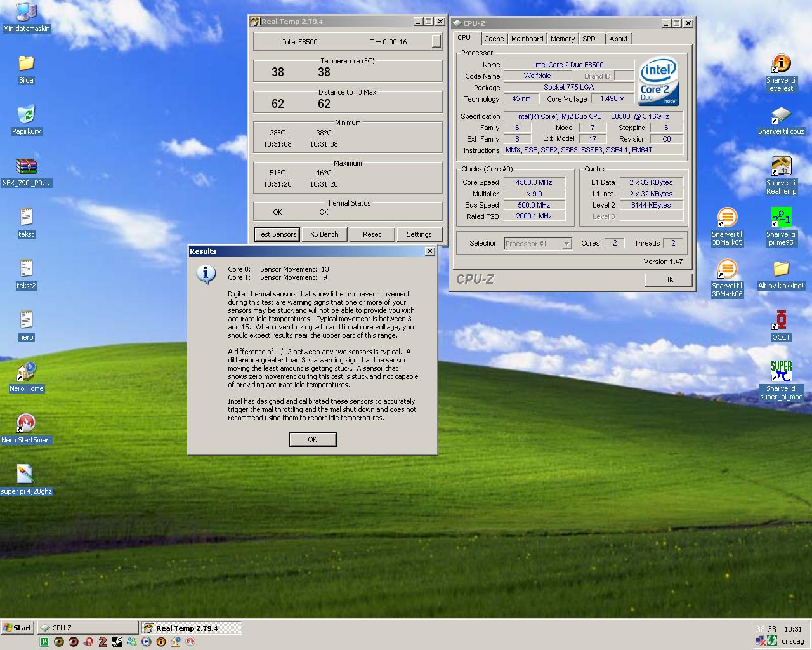Launch Windows Live Messenger from quick launch
This screenshot has height=650, width=812.
[132, 642]
